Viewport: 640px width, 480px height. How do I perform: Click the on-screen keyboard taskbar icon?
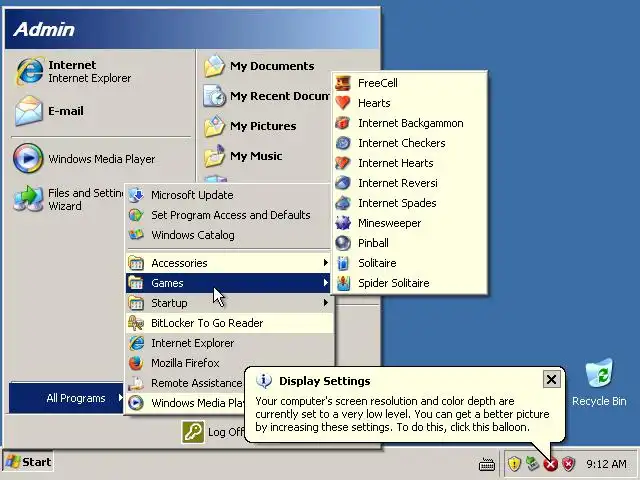point(487,464)
